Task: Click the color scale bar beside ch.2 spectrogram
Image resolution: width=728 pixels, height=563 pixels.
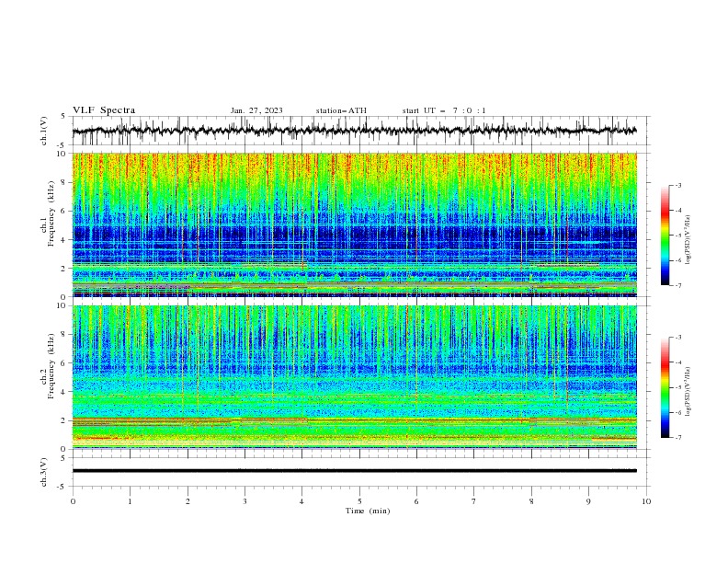Action: (665, 387)
